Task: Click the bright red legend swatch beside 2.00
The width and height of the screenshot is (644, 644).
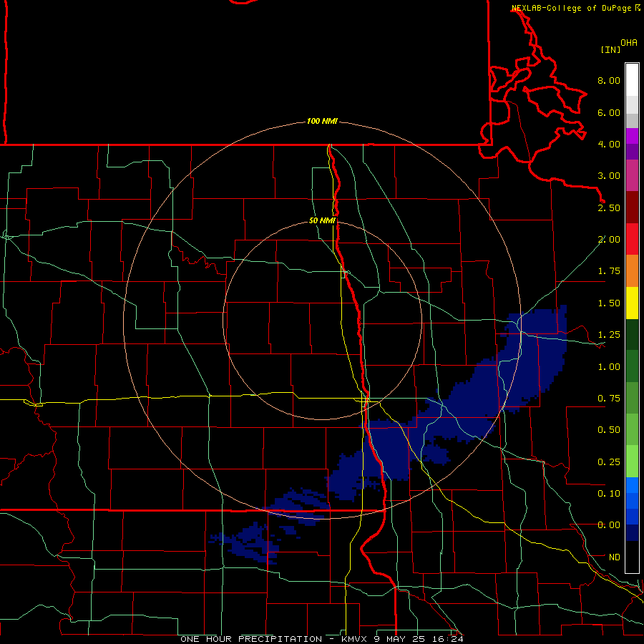Action: [x=632, y=239]
